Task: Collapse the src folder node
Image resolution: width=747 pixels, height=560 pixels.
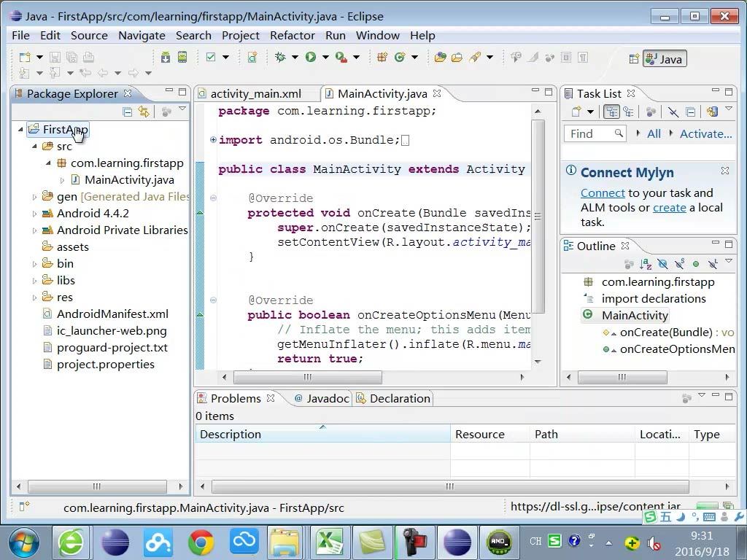Action: (x=34, y=146)
